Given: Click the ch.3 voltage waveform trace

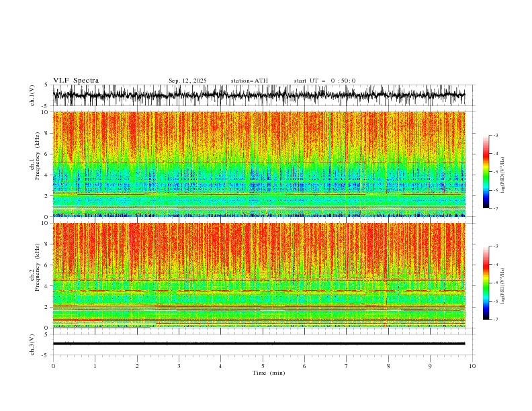Looking at the screenshot, I should (x=259, y=344).
